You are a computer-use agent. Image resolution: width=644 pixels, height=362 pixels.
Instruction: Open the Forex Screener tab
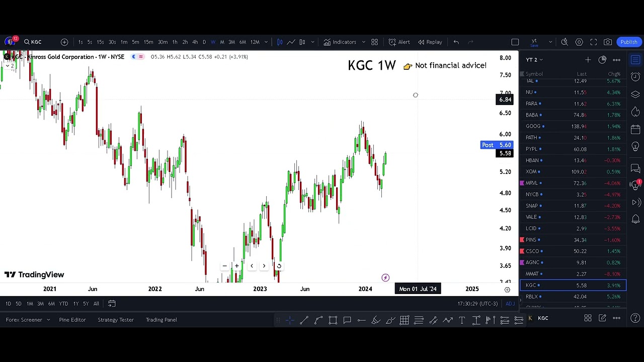[x=24, y=320]
